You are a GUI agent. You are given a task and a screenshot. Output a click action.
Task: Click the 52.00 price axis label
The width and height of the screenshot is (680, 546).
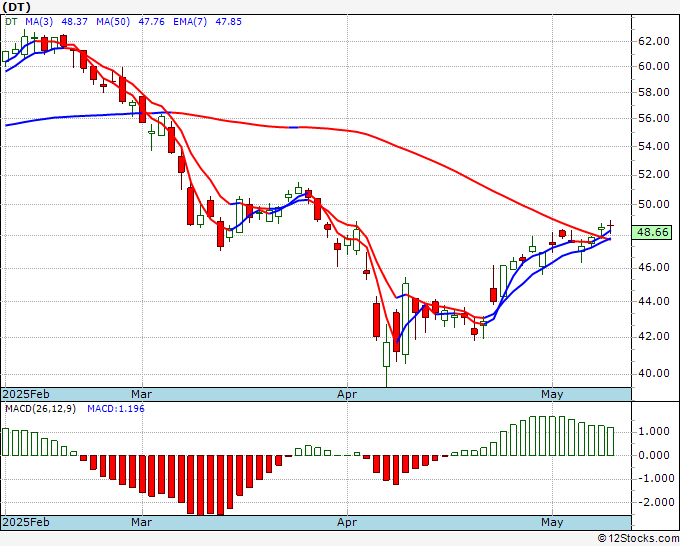point(654,175)
